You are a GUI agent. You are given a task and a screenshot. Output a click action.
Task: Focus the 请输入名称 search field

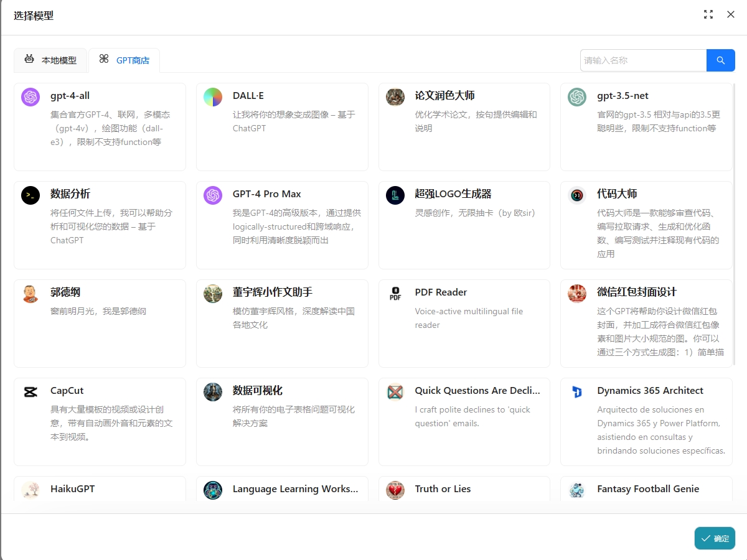click(644, 60)
